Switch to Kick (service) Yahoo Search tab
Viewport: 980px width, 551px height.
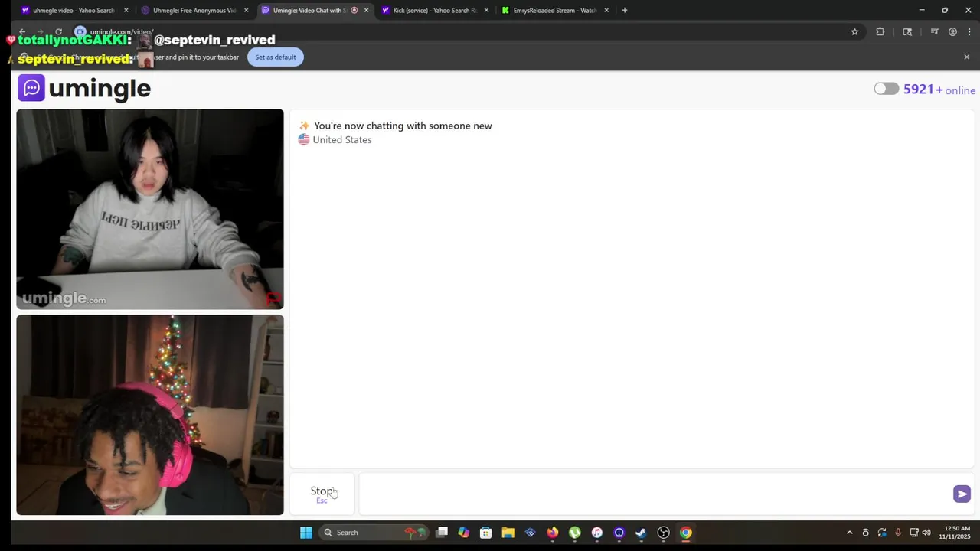tap(434, 11)
